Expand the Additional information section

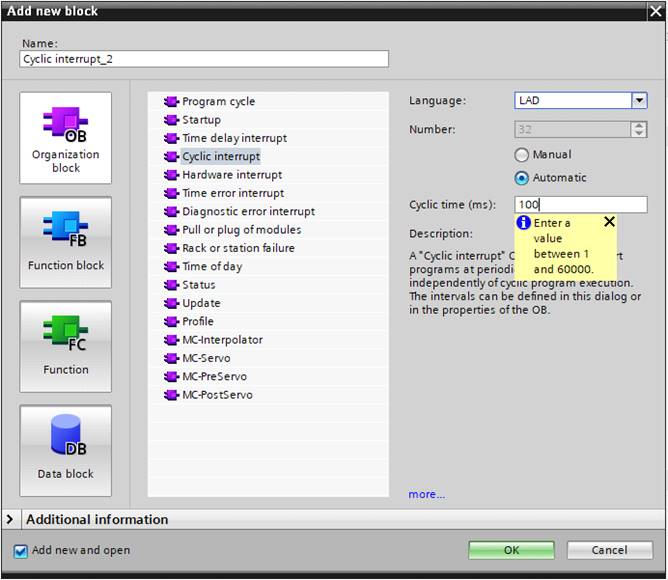coord(12,519)
